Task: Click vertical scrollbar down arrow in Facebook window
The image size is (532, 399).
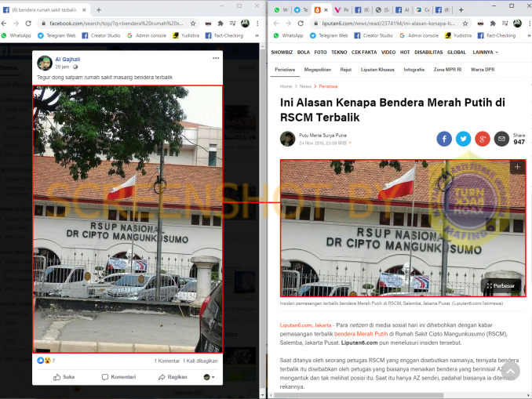Action: pos(263,395)
